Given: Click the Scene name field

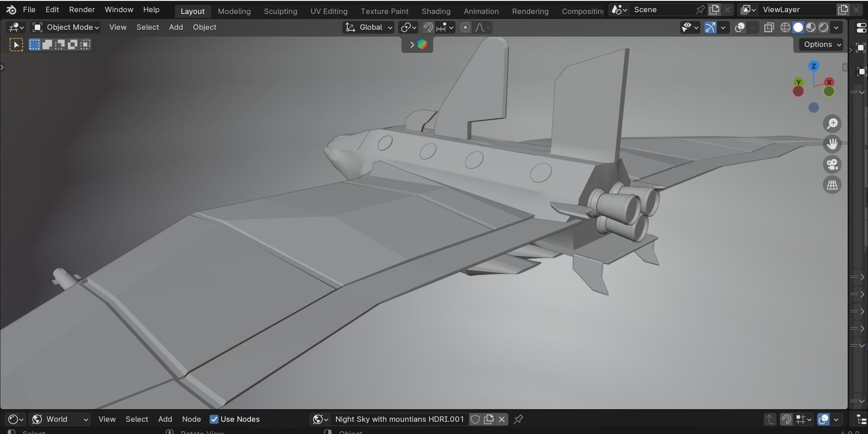Looking at the screenshot, I should tap(661, 9).
